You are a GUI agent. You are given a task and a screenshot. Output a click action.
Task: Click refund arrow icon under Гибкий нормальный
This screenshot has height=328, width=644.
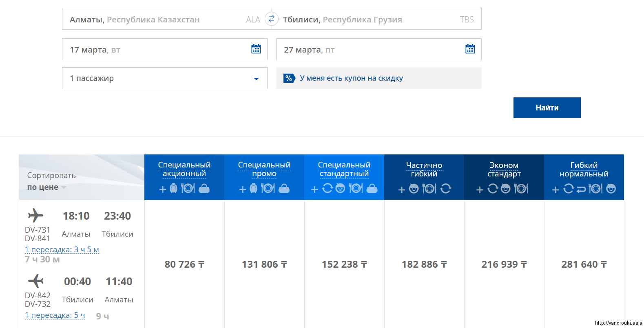coord(581,189)
